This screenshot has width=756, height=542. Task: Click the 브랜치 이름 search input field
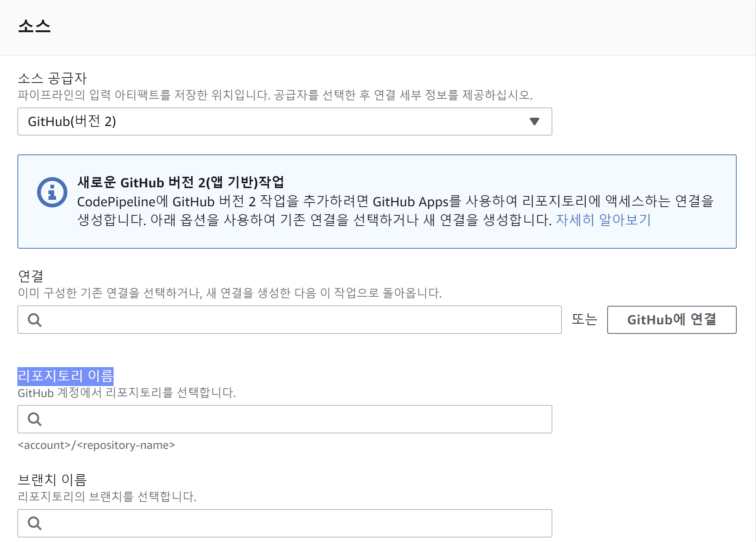[285, 523]
